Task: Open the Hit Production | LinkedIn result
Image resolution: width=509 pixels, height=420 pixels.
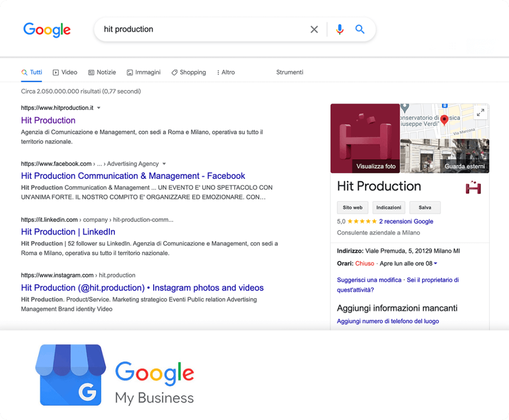Action: (x=68, y=232)
